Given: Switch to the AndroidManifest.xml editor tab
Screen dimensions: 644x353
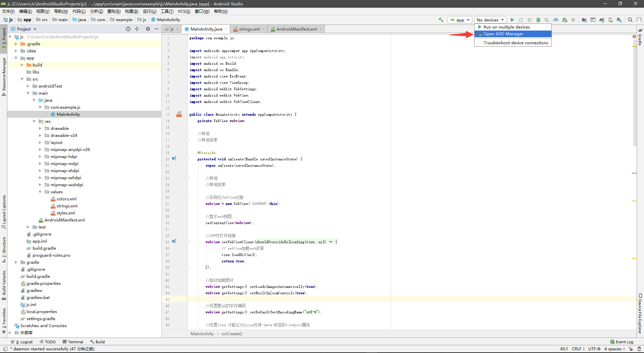Looking at the screenshot, I should (297, 29).
